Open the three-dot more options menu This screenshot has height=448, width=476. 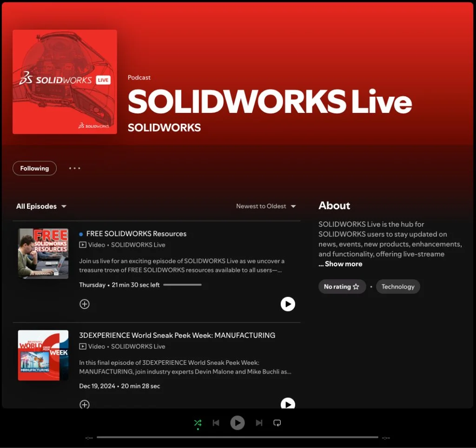(74, 168)
